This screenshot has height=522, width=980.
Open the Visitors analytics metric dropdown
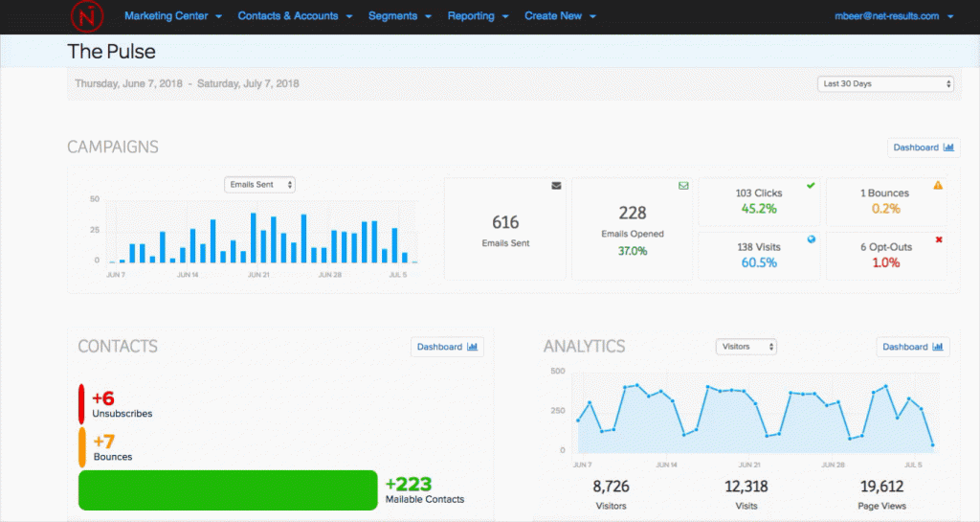746,347
